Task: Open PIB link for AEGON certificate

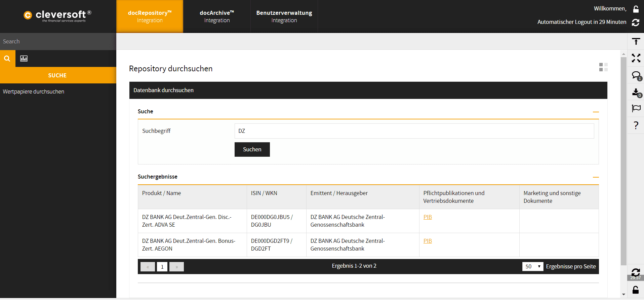Action: (428, 241)
